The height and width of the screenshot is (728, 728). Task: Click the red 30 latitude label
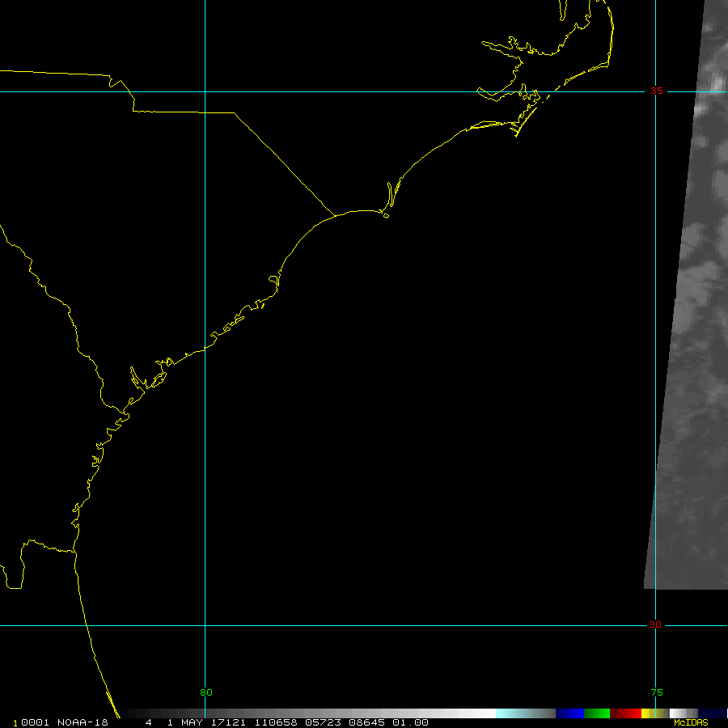[654, 624]
